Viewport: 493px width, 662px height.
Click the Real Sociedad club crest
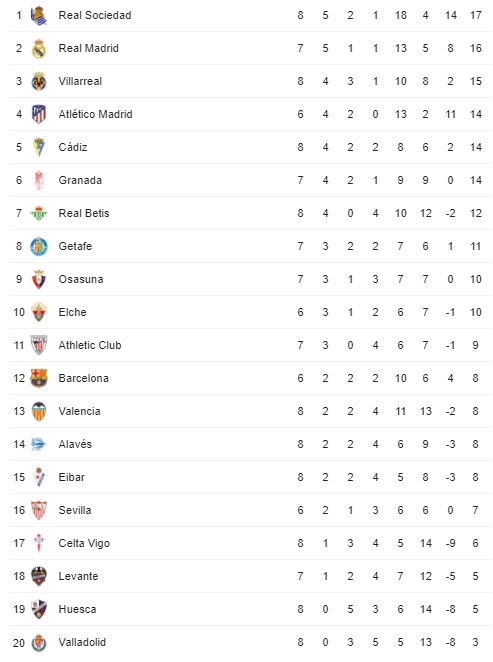pyautogui.click(x=39, y=15)
